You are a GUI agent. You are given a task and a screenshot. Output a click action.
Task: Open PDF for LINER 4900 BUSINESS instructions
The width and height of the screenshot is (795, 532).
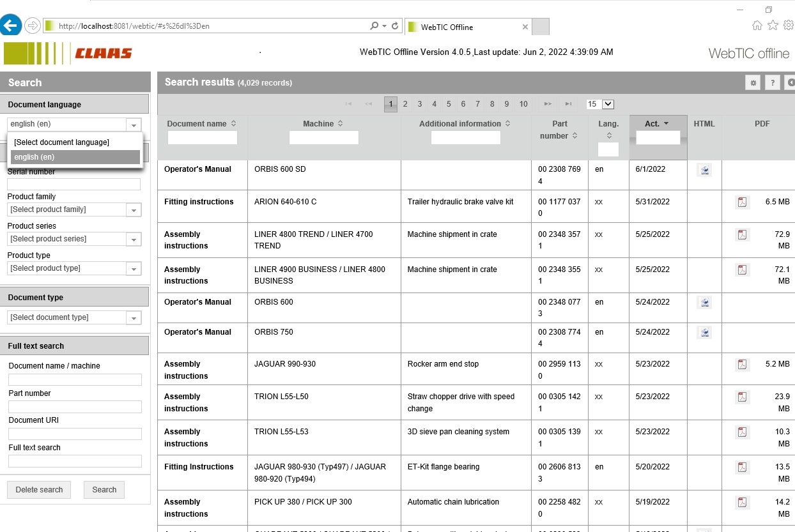pos(743,270)
